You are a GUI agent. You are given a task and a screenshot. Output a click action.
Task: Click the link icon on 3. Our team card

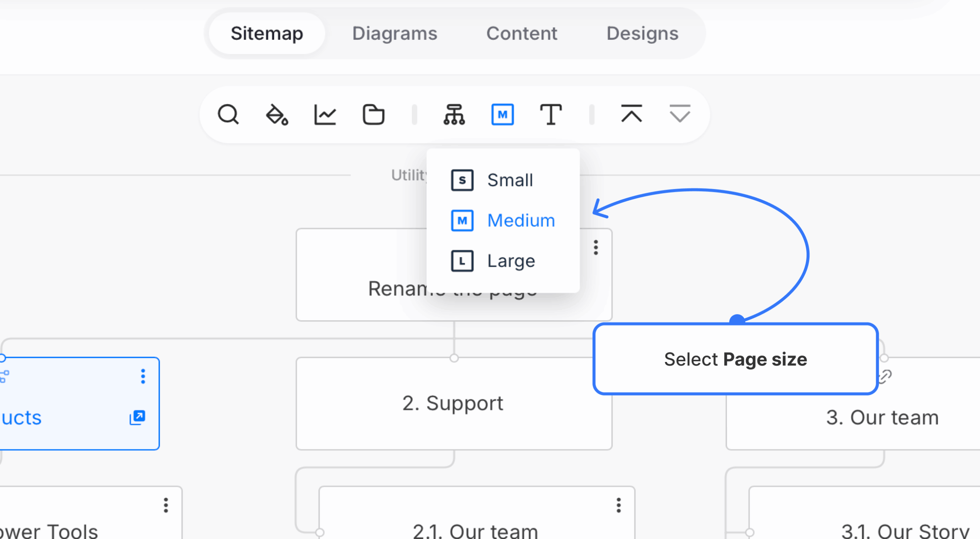click(x=885, y=377)
